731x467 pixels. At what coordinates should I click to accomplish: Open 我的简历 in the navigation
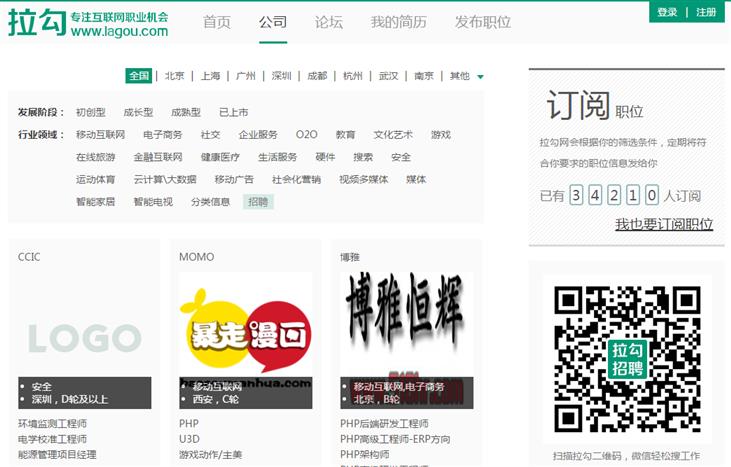coord(399,22)
